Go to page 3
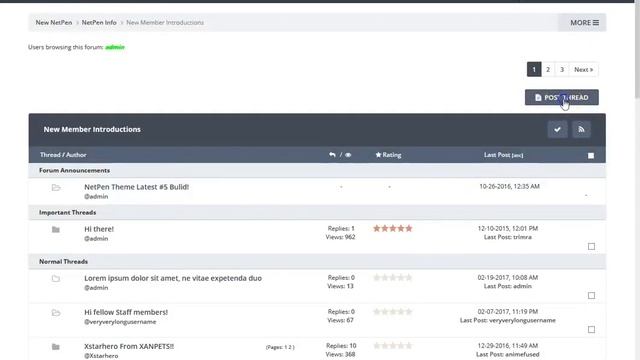 pos(562,69)
